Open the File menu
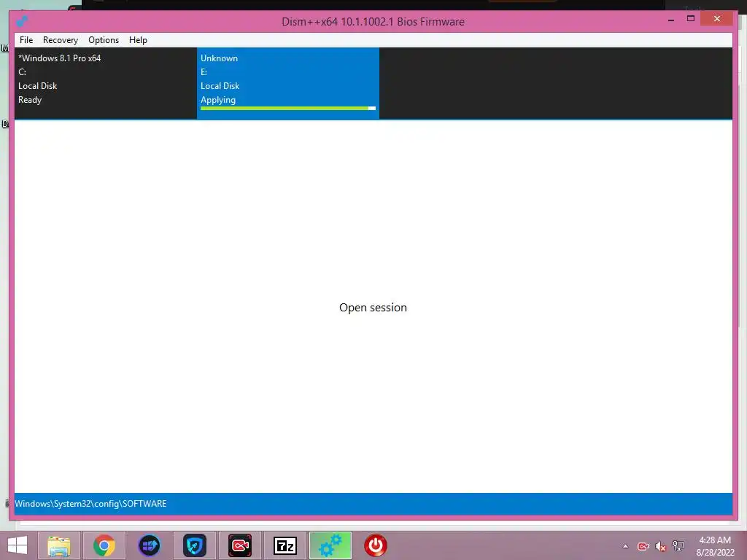This screenshot has height=560, width=747. (x=26, y=40)
